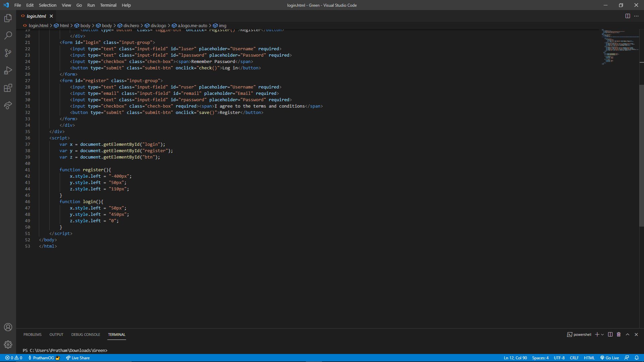Open the Extensions view icon
This screenshot has width=644, height=362.
coord(8,88)
